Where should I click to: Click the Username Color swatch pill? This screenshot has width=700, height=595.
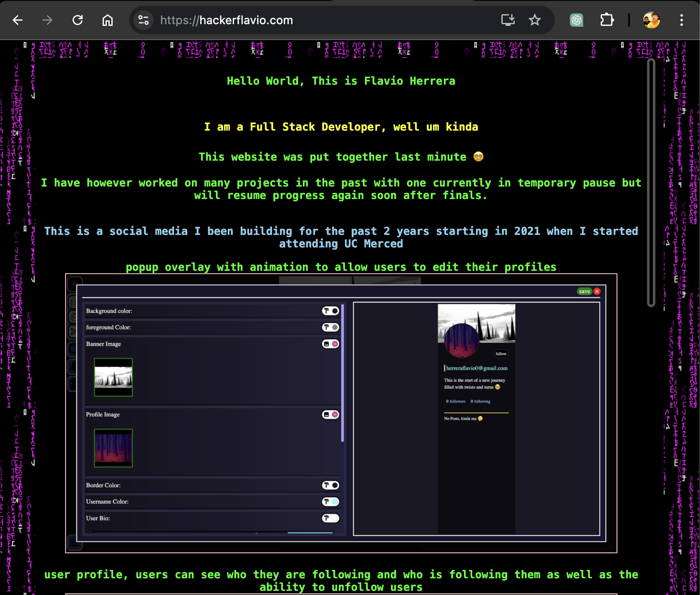click(330, 502)
